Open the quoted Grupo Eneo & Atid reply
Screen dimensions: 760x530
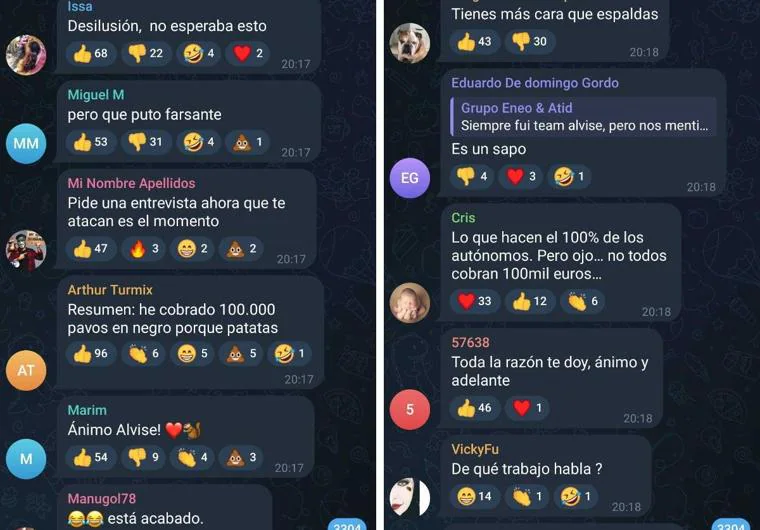point(584,117)
